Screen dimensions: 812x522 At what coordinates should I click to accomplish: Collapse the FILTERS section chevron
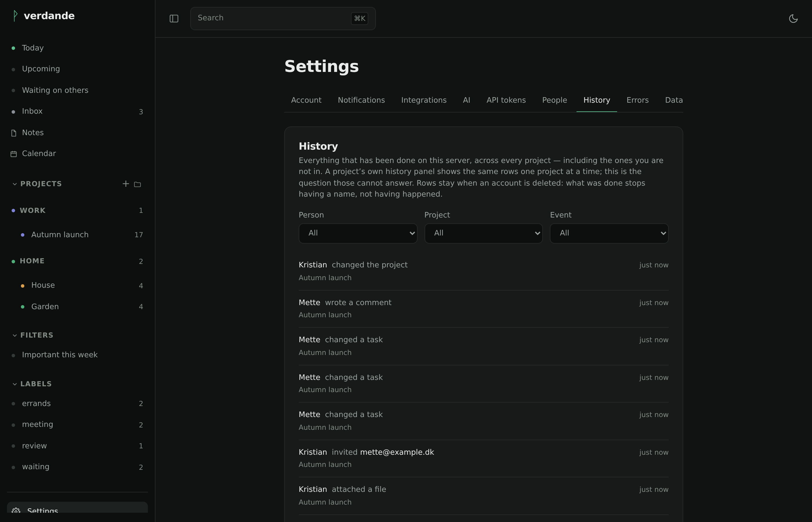pyautogui.click(x=14, y=335)
